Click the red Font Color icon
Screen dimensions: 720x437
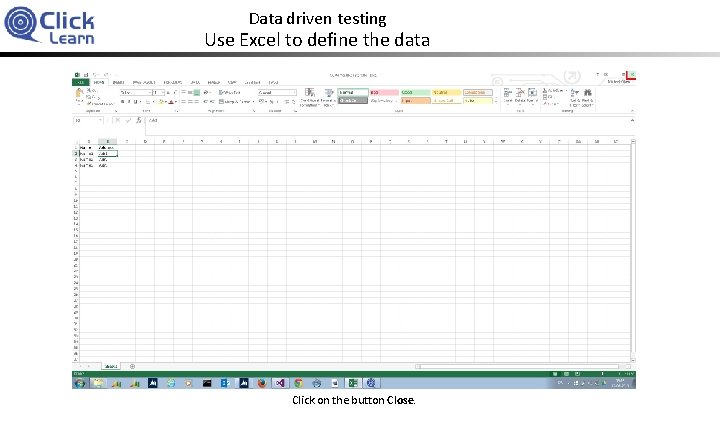[x=171, y=101]
